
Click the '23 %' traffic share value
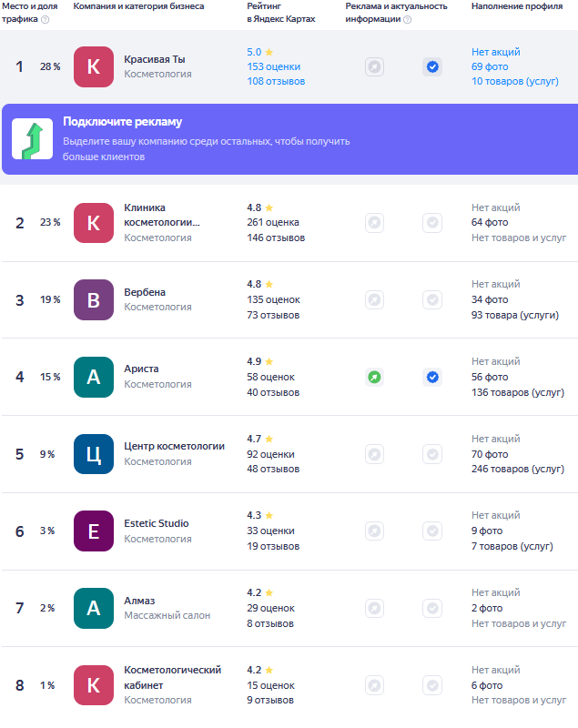coord(50,223)
